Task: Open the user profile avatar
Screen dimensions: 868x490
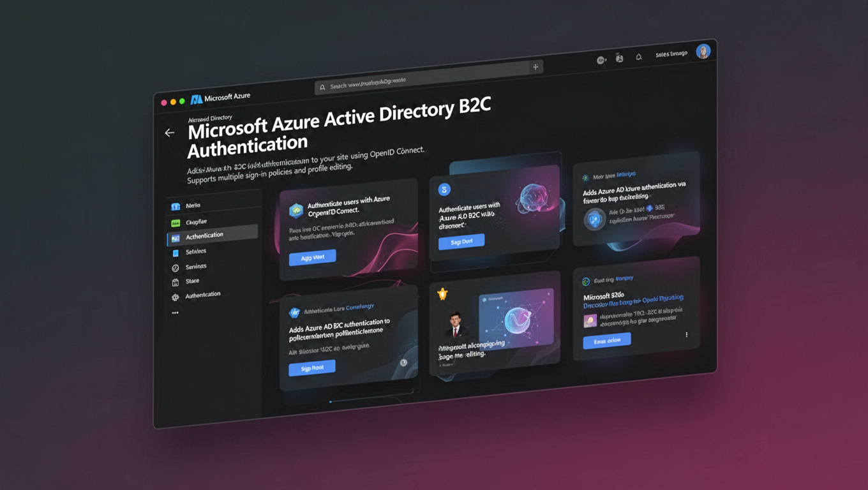Action: 703,51
